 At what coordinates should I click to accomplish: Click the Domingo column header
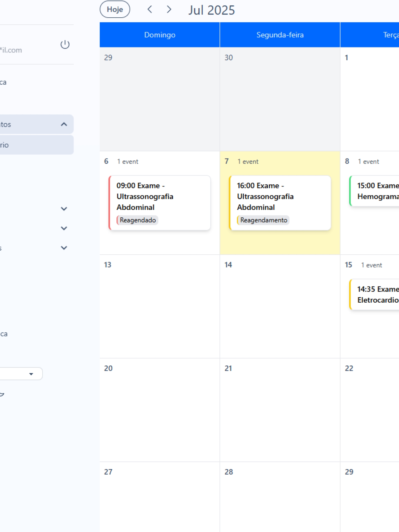[x=159, y=35]
